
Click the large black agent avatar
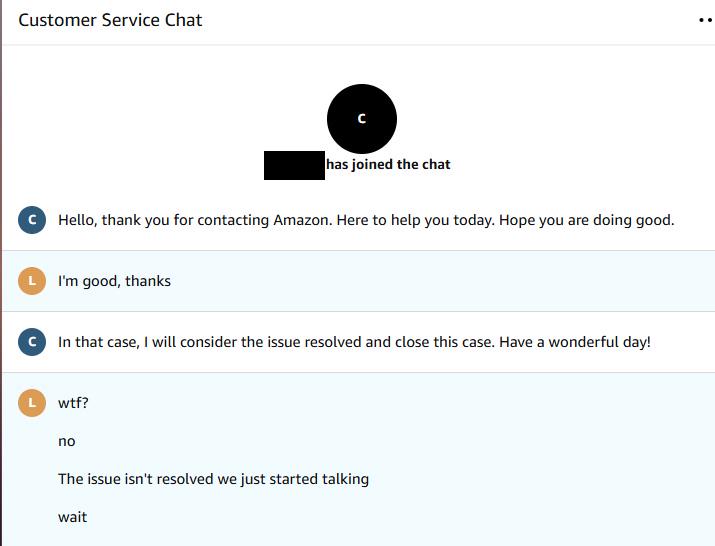pos(362,119)
